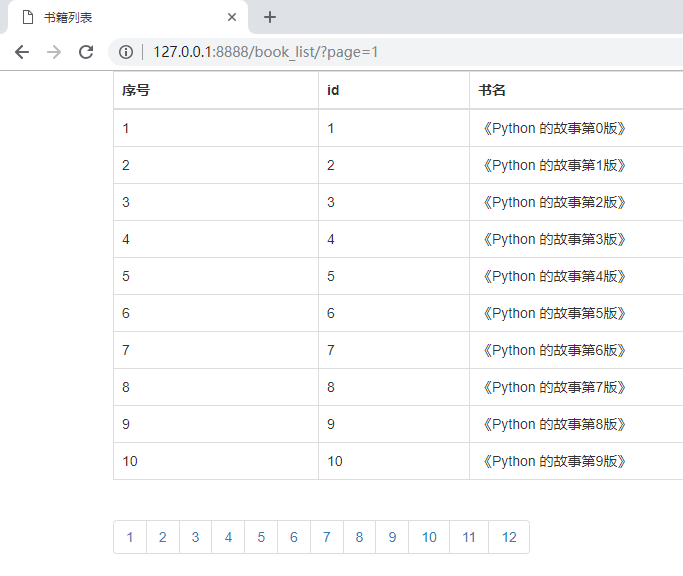Select book title 《Python 的故事第2版》
The image size is (683, 576).
point(554,203)
